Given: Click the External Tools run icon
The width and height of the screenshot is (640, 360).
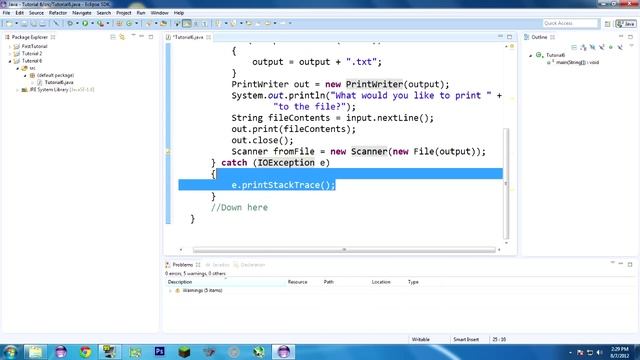Looking at the screenshot, I should coord(100,24).
